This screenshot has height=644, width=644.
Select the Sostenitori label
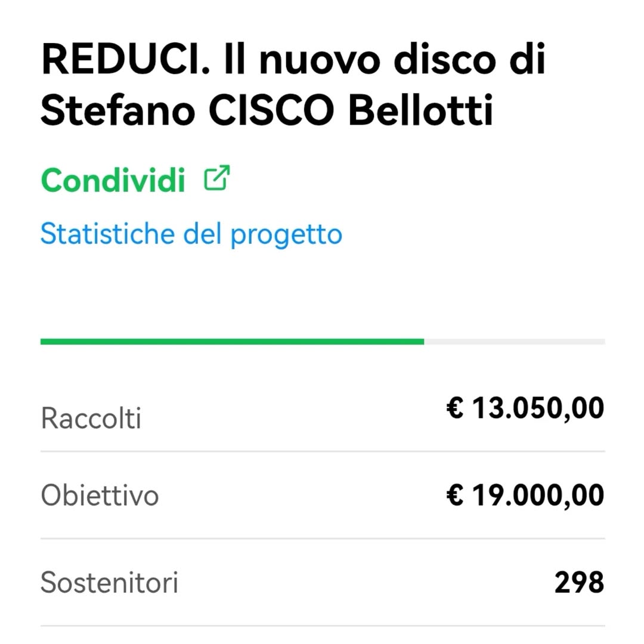(109, 583)
